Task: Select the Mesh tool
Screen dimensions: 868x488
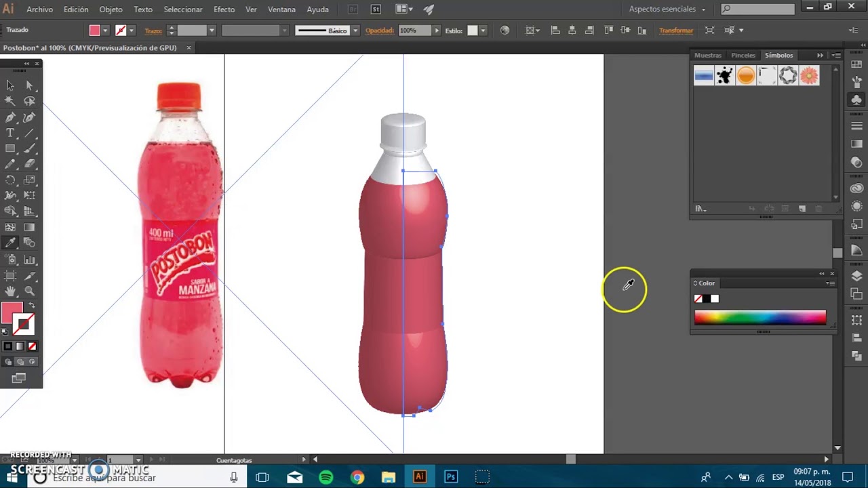Action: coord(10,228)
